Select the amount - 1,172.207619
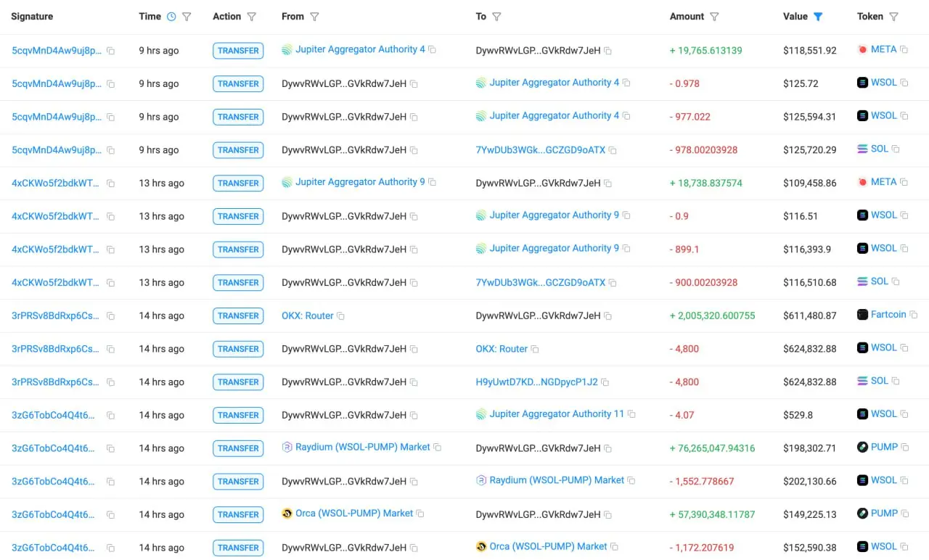 702,548
